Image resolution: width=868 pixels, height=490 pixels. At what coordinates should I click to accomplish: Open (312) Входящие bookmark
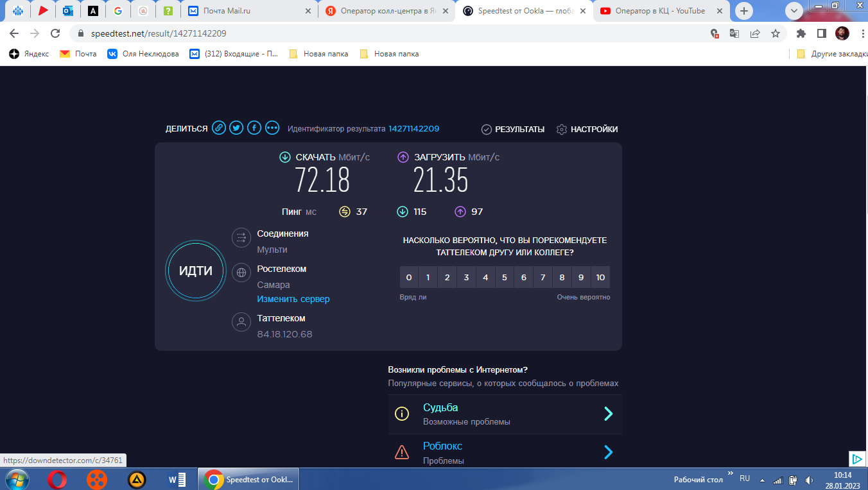pyautogui.click(x=234, y=54)
